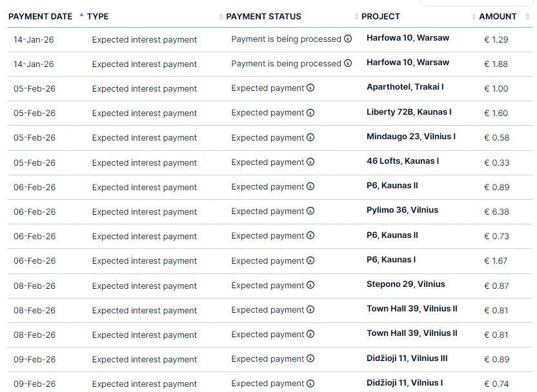
Task: Open the 'Didžioji 11, Vilnius I' project
Action: click(405, 384)
